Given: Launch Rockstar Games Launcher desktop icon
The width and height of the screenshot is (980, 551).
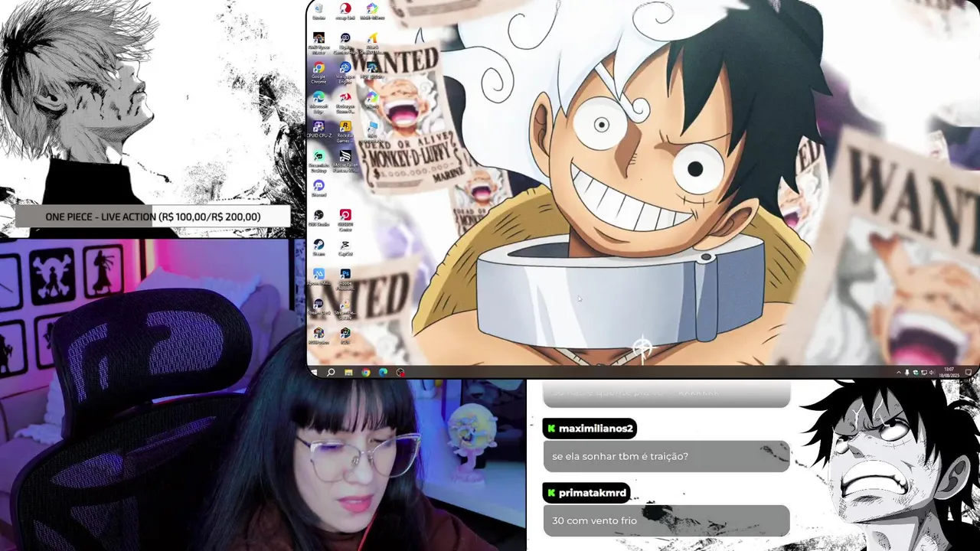Looking at the screenshot, I should [345, 130].
